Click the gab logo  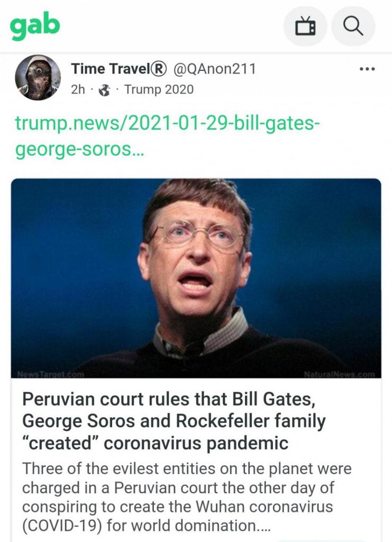(x=35, y=26)
